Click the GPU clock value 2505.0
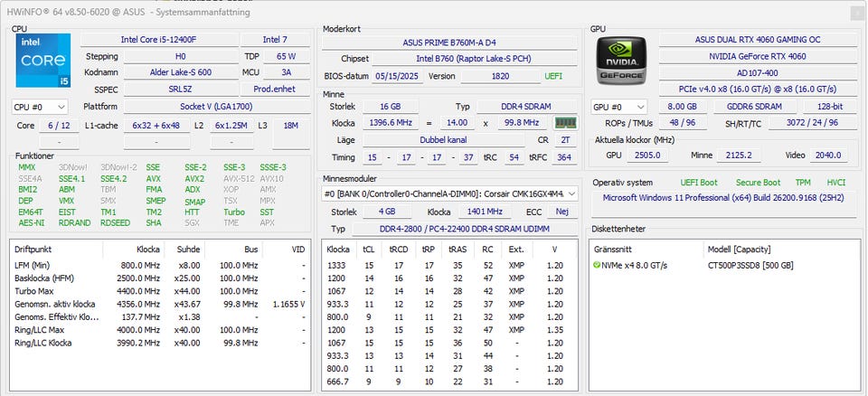The height and width of the screenshot is (396, 868). pos(647,156)
